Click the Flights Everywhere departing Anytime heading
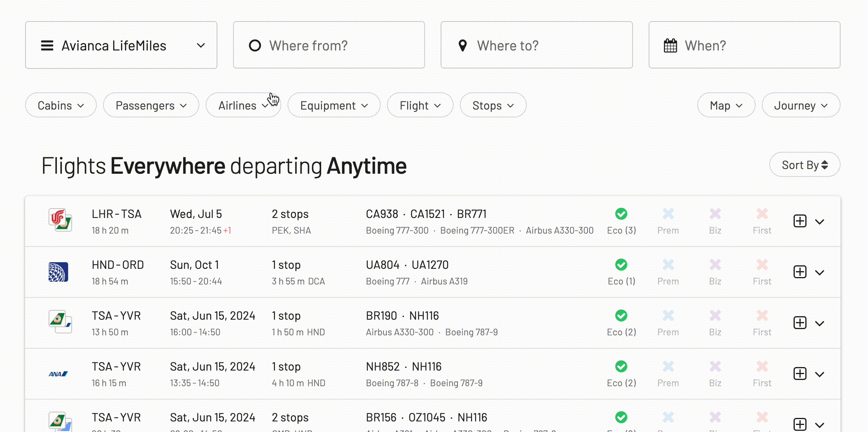 pyautogui.click(x=224, y=166)
